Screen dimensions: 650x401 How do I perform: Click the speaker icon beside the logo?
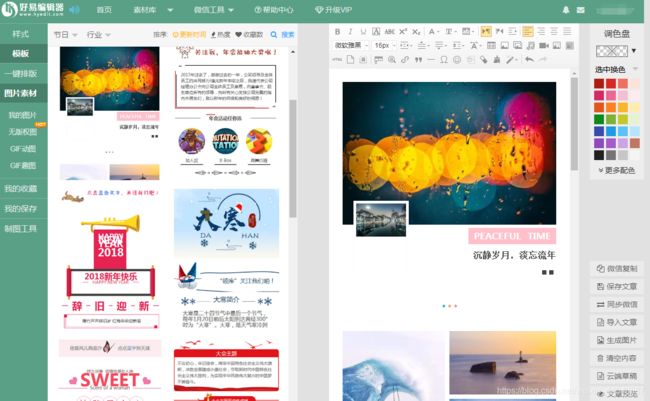[x=75, y=10]
